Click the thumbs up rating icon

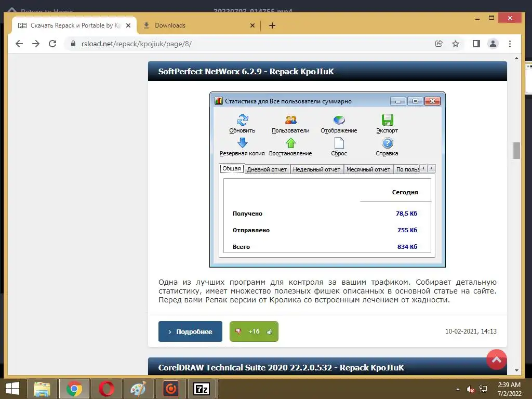point(270,331)
